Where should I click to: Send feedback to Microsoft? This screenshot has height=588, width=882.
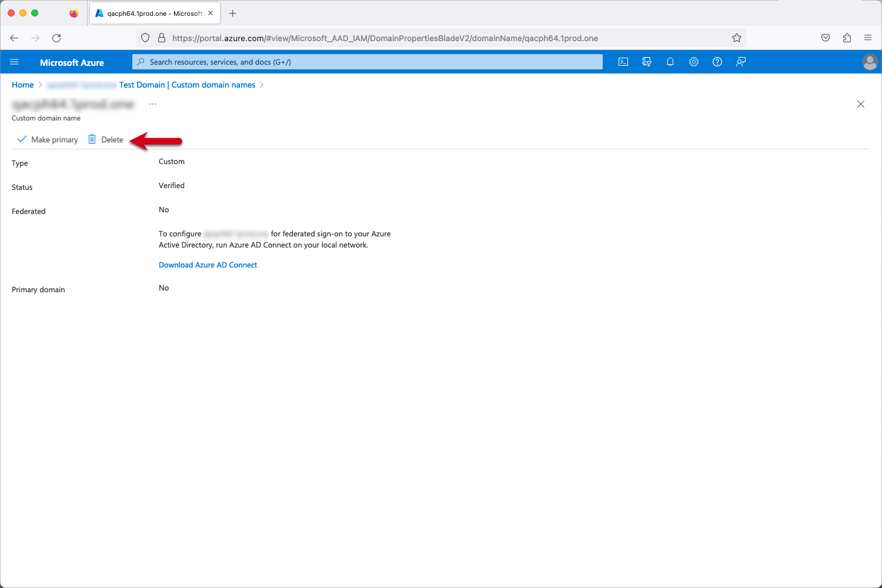(x=740, y=62)
